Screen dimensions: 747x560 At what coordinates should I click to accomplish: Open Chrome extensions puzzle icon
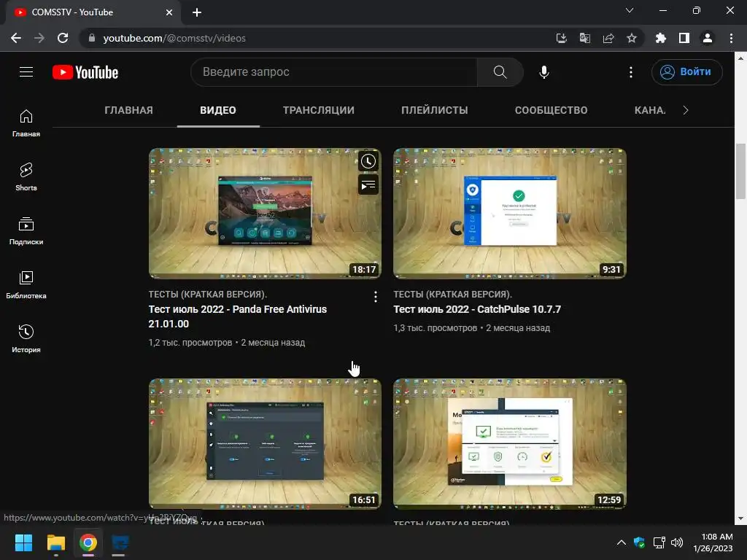(x=660, y=38)
